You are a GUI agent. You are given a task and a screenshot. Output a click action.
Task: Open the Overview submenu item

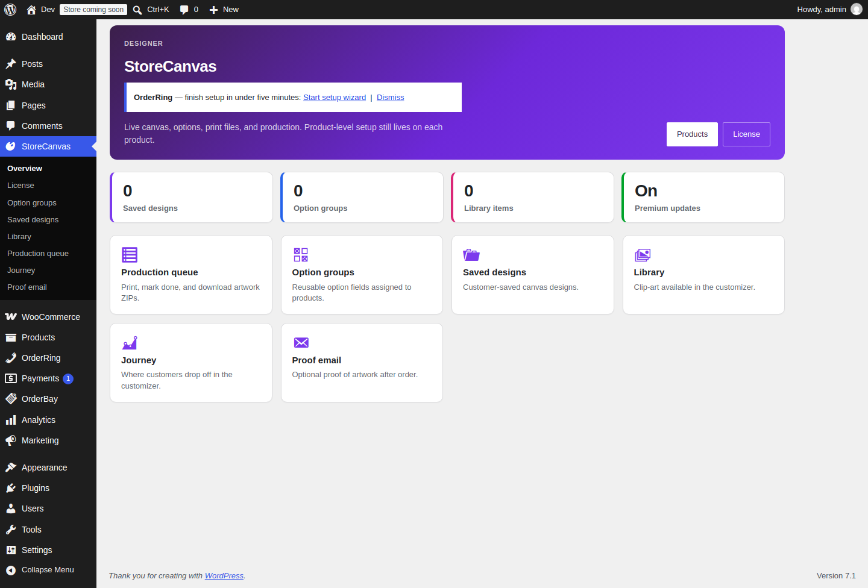25,169
